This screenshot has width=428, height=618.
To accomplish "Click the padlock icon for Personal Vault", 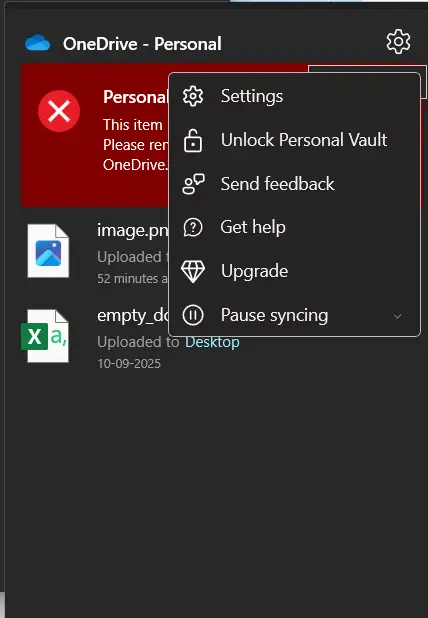I will point(193,140).
